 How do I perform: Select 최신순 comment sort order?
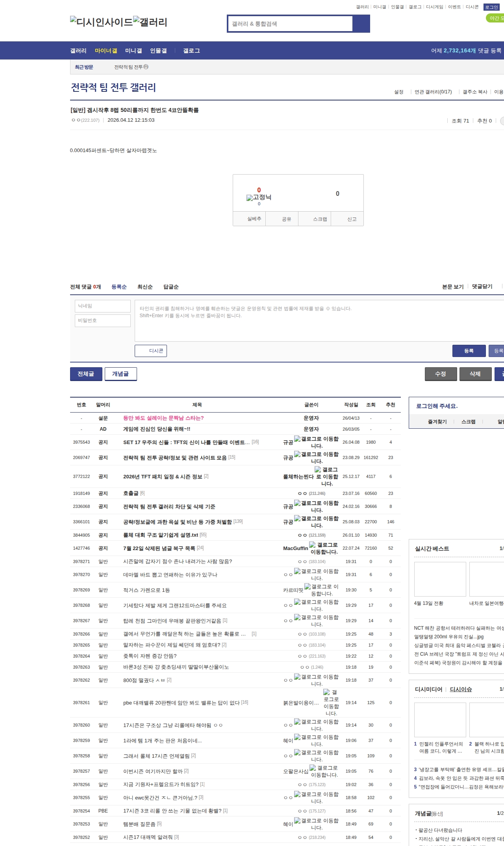(x=145, y=287)
